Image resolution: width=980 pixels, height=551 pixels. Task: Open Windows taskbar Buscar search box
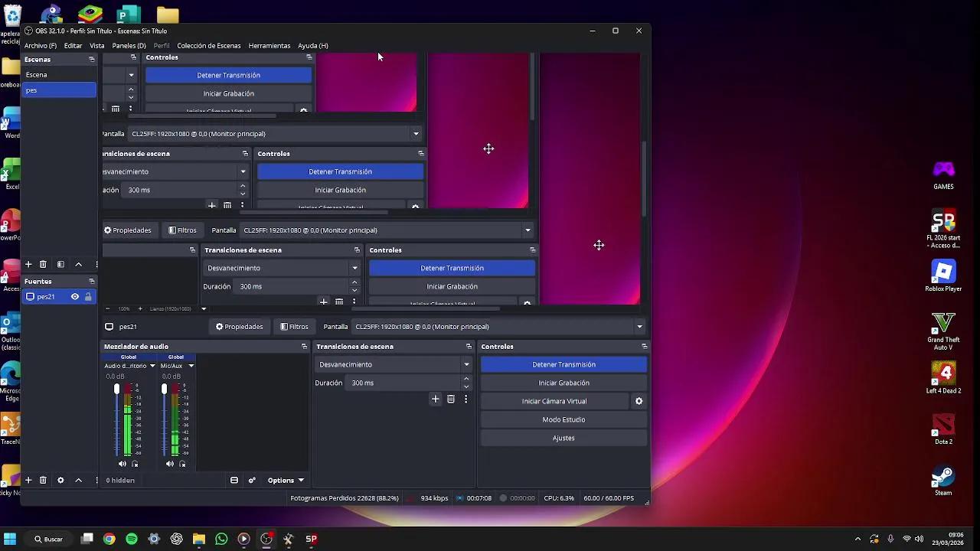pos(47,539)
